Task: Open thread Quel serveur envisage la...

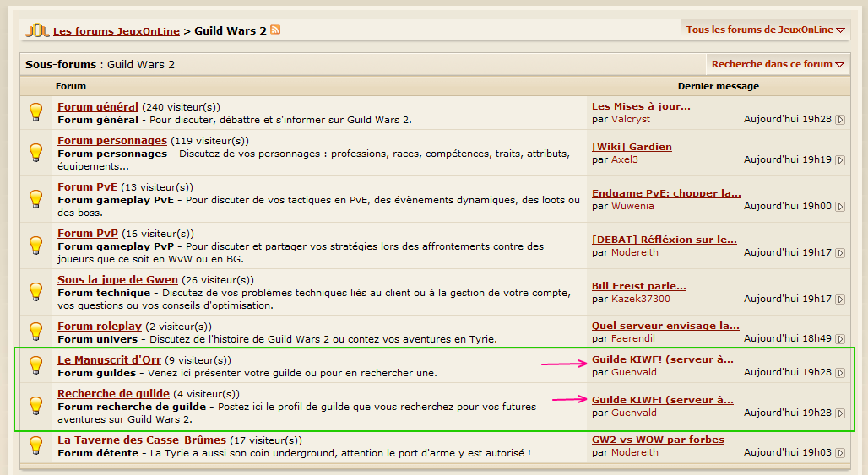Action: tap(665, 326)
